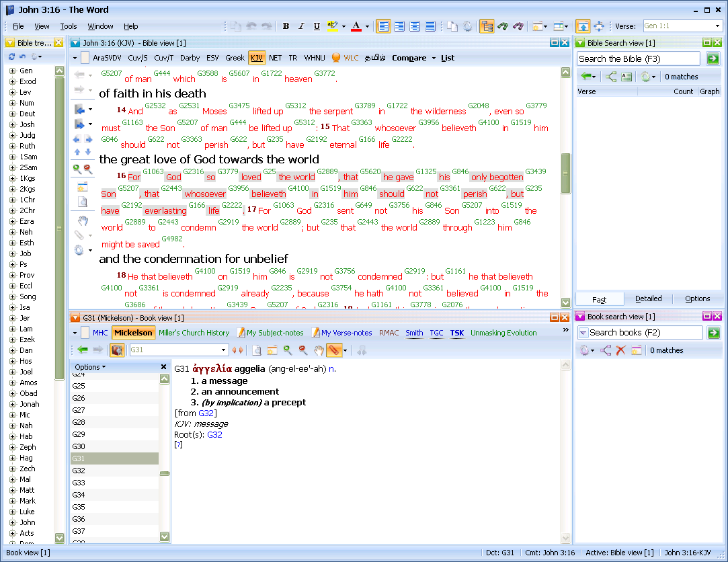Click the green back arrow in book view toolbar
The image size is (728, 562).
coord(82,350)
